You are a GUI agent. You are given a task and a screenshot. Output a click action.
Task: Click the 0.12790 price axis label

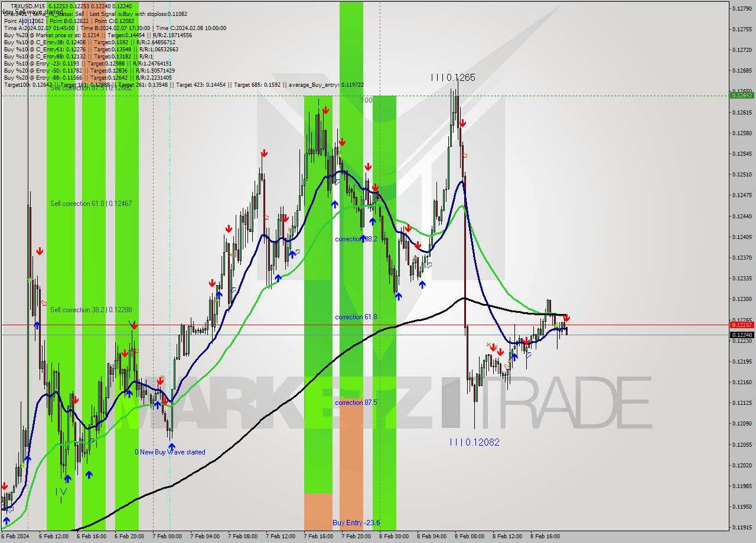click(x=742, y=8)
